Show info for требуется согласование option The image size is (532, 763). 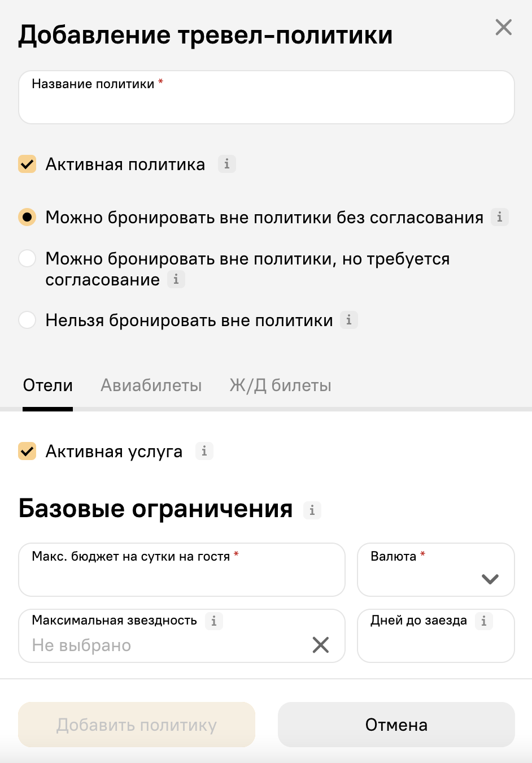click(176, 279)
